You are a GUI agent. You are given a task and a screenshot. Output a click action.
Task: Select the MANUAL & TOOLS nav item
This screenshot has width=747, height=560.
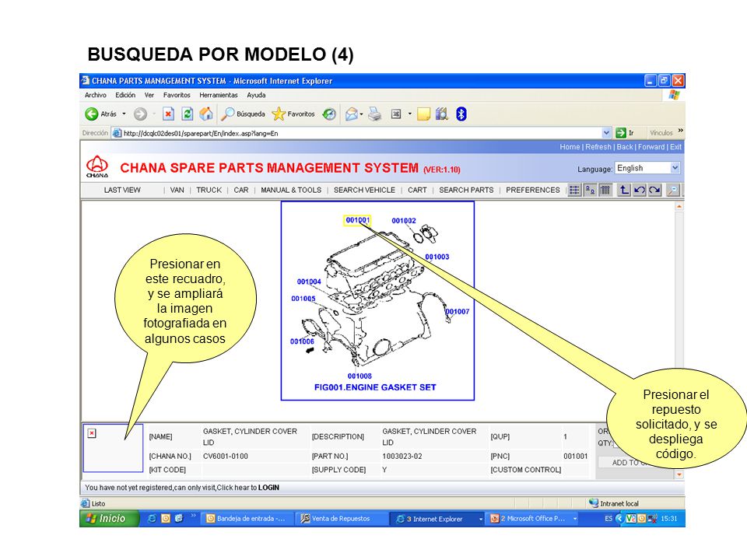(x=291, y=190)
